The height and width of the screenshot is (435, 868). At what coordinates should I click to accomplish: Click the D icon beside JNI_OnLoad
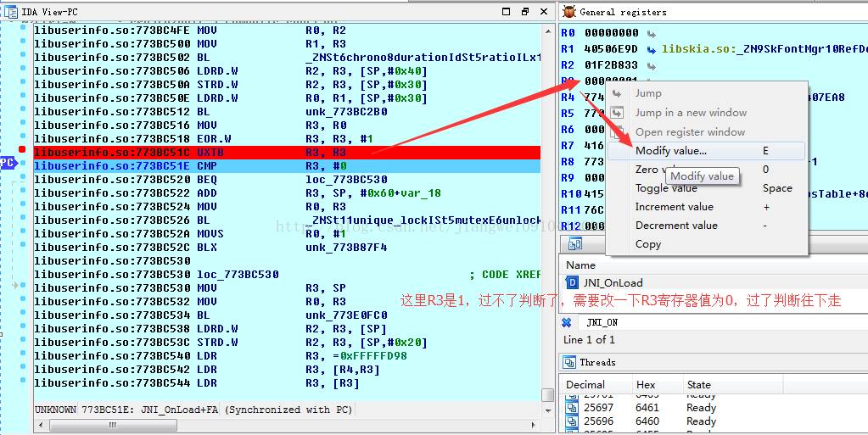(x=572, y=283)
